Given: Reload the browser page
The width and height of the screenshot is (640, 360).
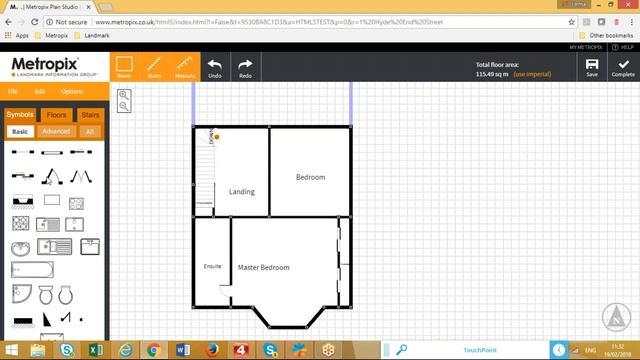Looking at the screenshot, I should click(x=35, y=22).
